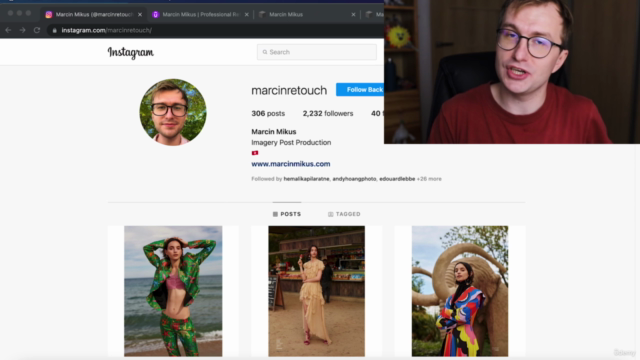Close the Instagram marcinretouch tab

click(x=140, y=15)
